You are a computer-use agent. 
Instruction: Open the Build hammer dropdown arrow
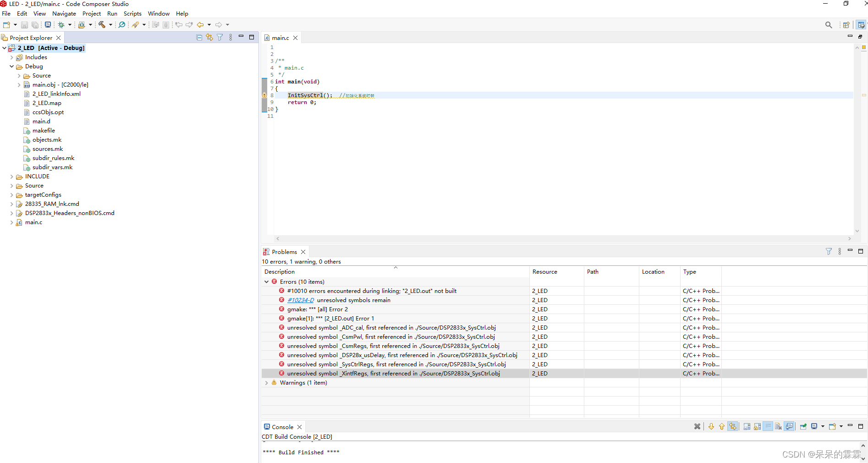click(110, 25)
